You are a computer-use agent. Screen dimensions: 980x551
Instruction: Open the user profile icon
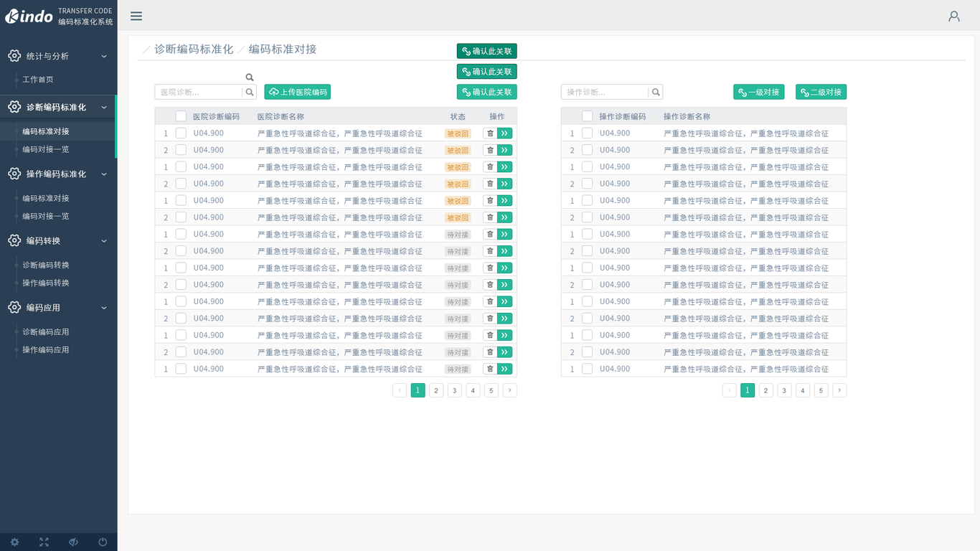[954, 16]
